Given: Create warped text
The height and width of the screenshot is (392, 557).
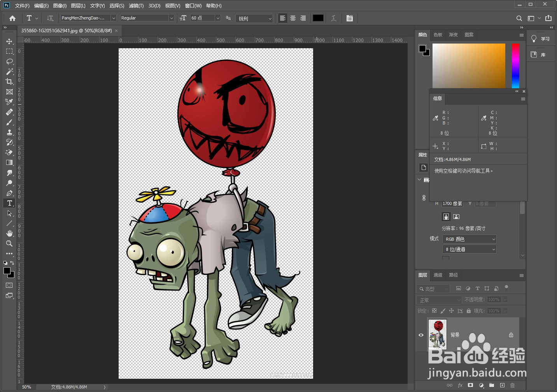Looking at the screenshot, I should click(334, 18).
